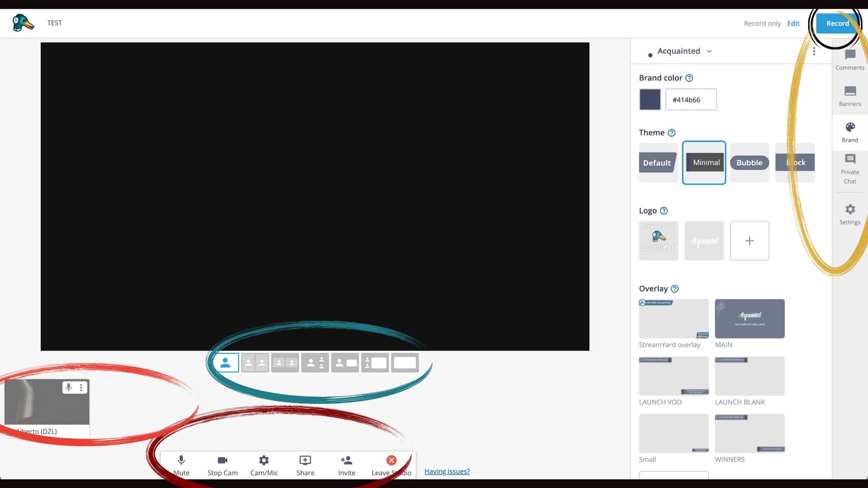Expand the Acquainted brand dropdown
Image resolution: width=868 pixels, height=488 pixels.
tap(709, 51)
